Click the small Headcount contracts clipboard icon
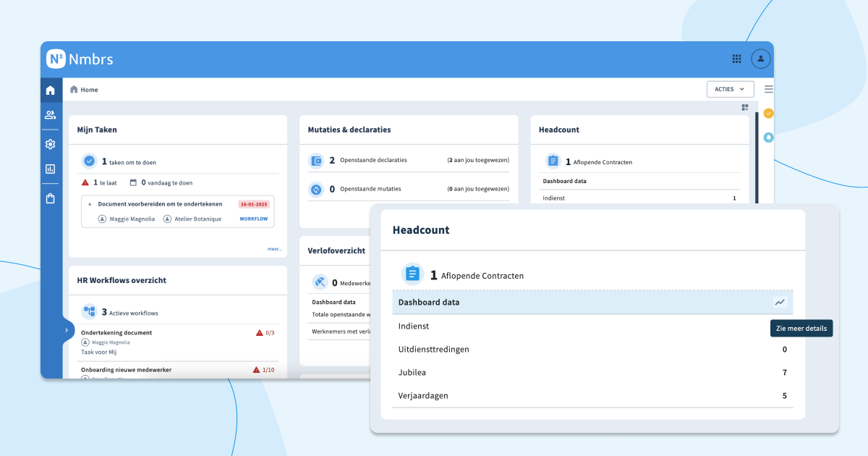Screen dimensions: 868x456 click(553, 161)
